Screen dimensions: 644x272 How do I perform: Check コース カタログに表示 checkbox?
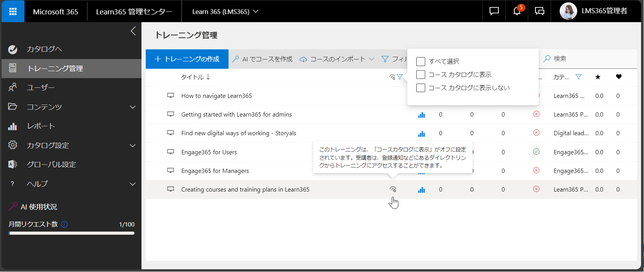pyautogui.click(x=421, y=75)
